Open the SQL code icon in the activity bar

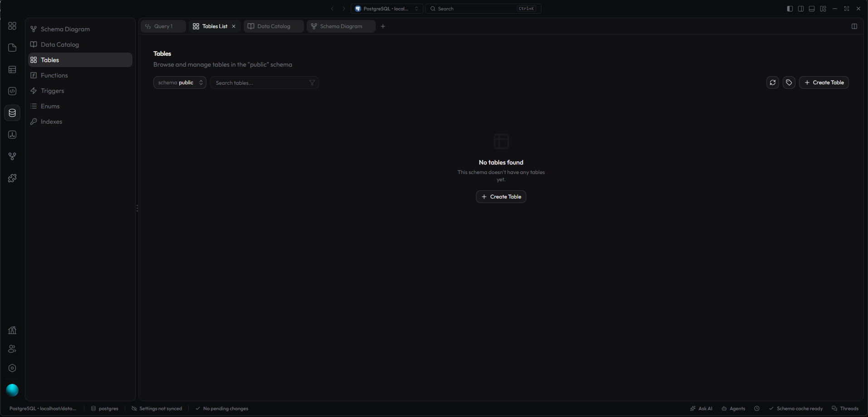click(x=12, y=91)
